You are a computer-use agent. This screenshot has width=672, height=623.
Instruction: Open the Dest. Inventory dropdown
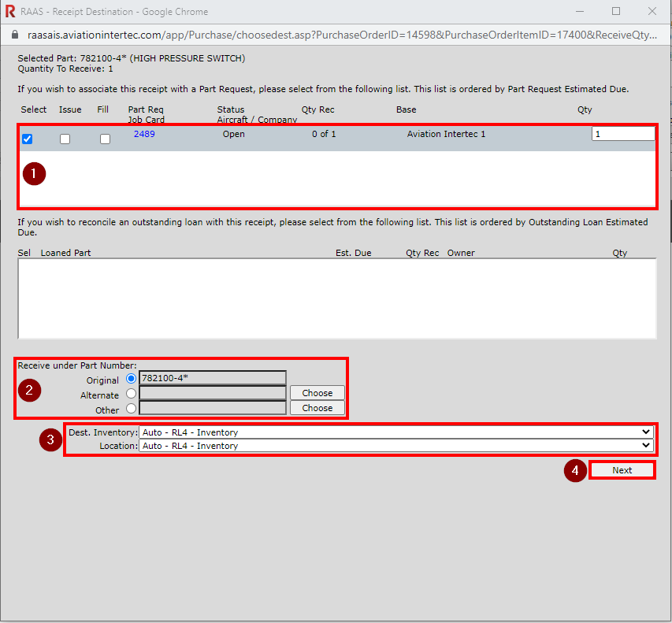point(395,432)
